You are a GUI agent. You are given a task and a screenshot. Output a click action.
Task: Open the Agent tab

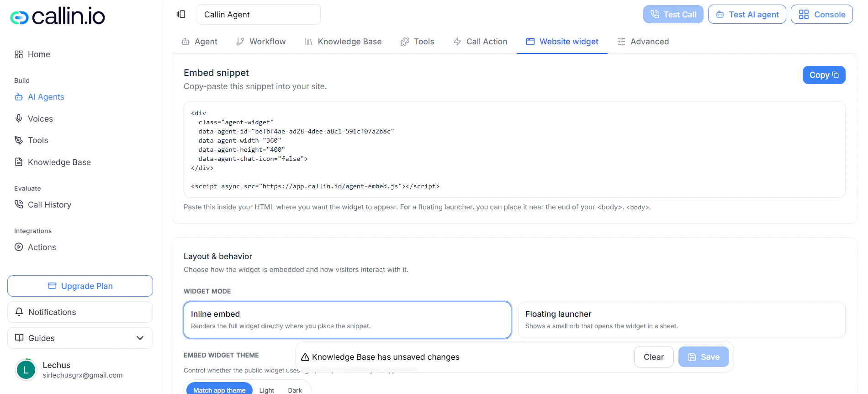(x=200, y=42)
